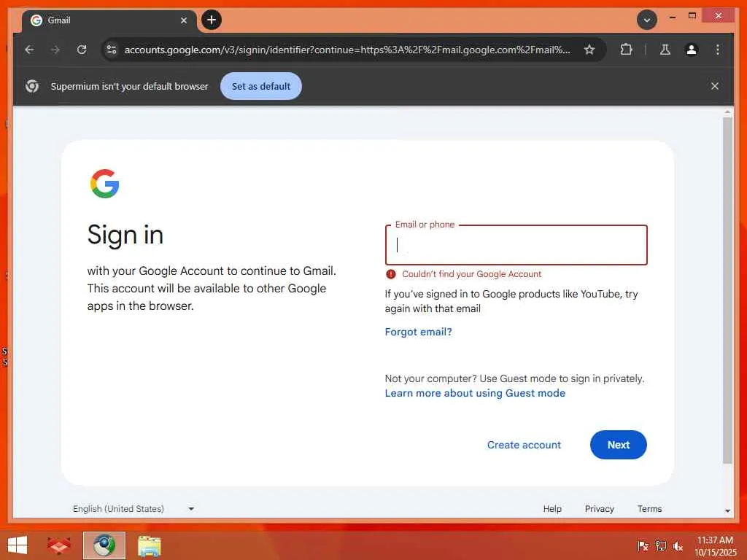Open Learn more about using Guest mode
The width and height of the screenshot is (747, 560).
pos(475,393)
